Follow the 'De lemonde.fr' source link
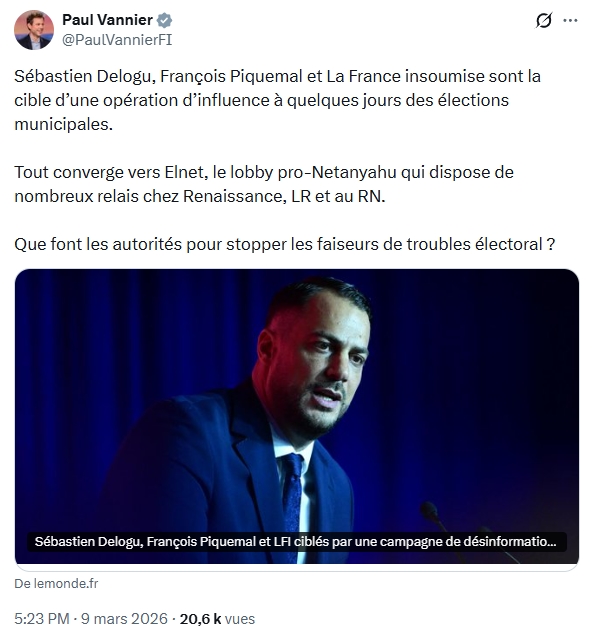The height and width of the screenshot is (635, 593). pyautogui.click(x=56, y=584)
